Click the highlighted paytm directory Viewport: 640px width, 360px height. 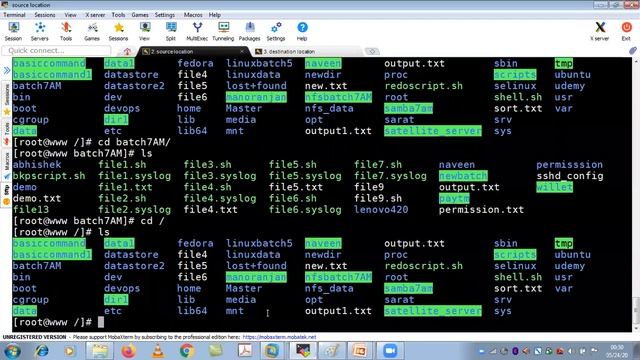click(x=454, y=198)
